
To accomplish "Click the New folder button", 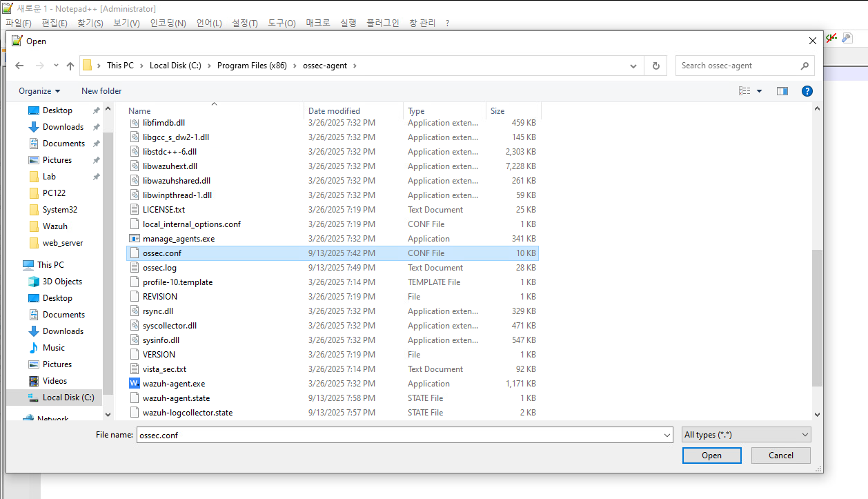I will 101,91.
